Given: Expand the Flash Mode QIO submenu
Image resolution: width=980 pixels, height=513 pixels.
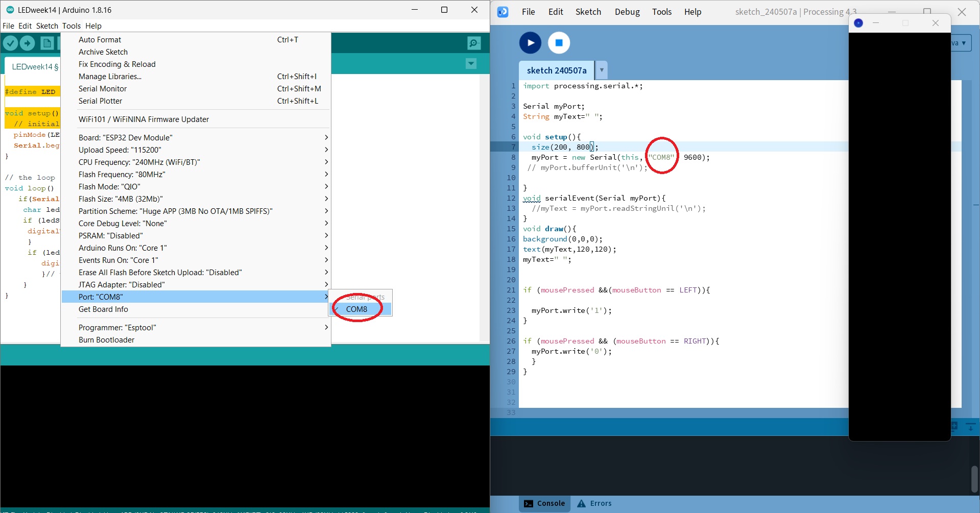Looking at the screenshot, I should (x=196, y=187).
